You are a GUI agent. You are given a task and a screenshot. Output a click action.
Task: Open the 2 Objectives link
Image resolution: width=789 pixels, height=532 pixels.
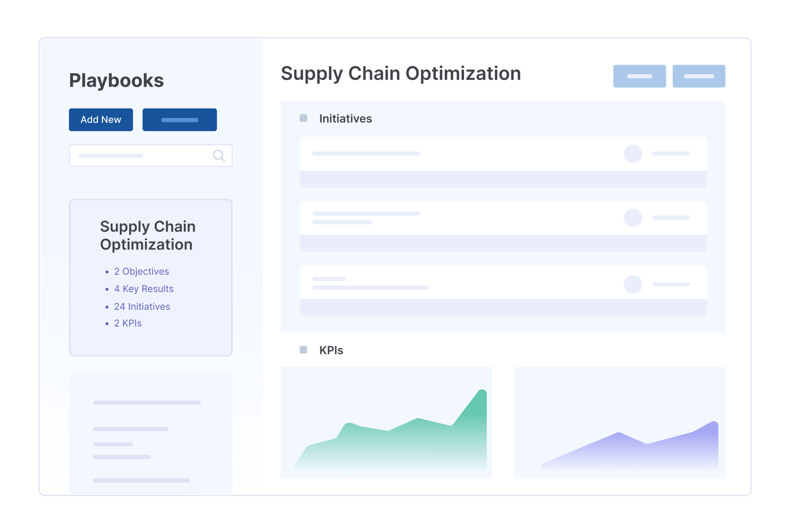(142, 271)
